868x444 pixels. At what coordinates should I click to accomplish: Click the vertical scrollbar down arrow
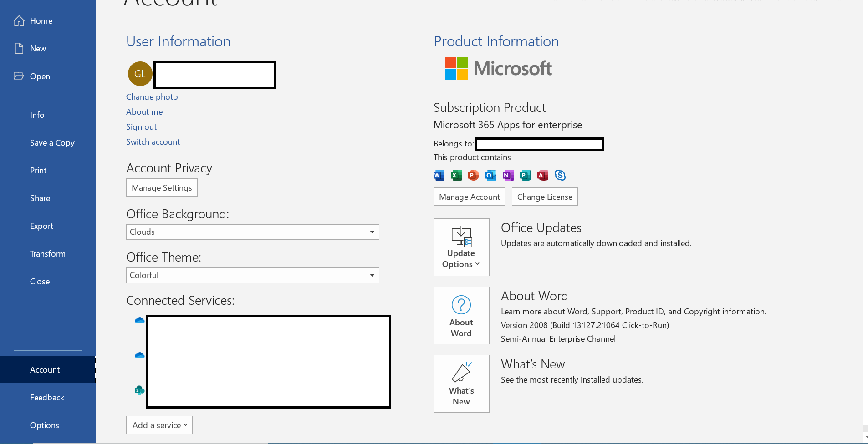point(865,437)
